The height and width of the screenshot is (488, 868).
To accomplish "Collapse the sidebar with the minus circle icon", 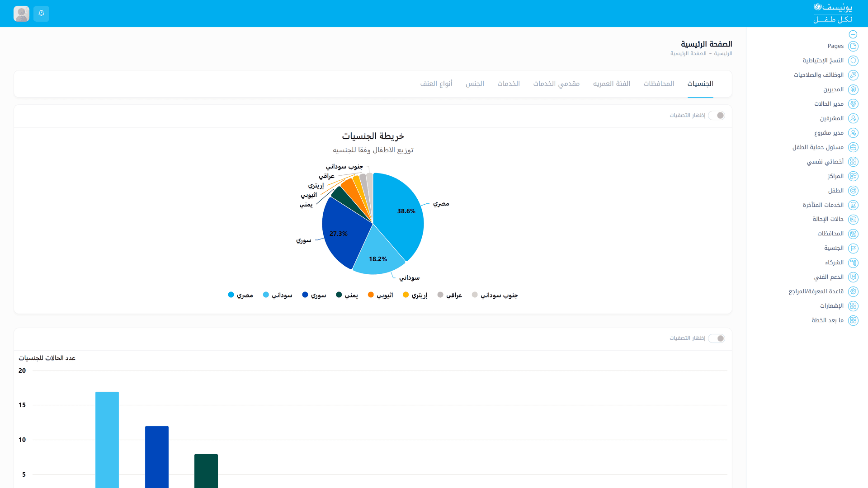I will click(853, 34).
